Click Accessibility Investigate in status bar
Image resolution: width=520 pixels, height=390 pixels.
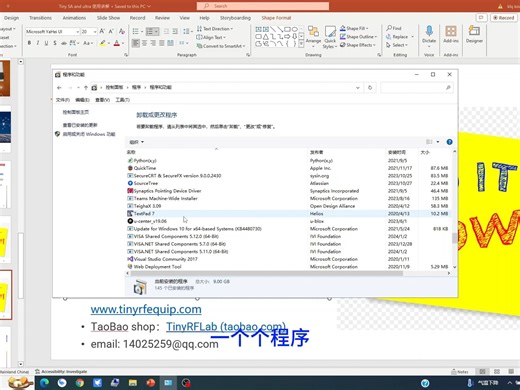point(61,371)
